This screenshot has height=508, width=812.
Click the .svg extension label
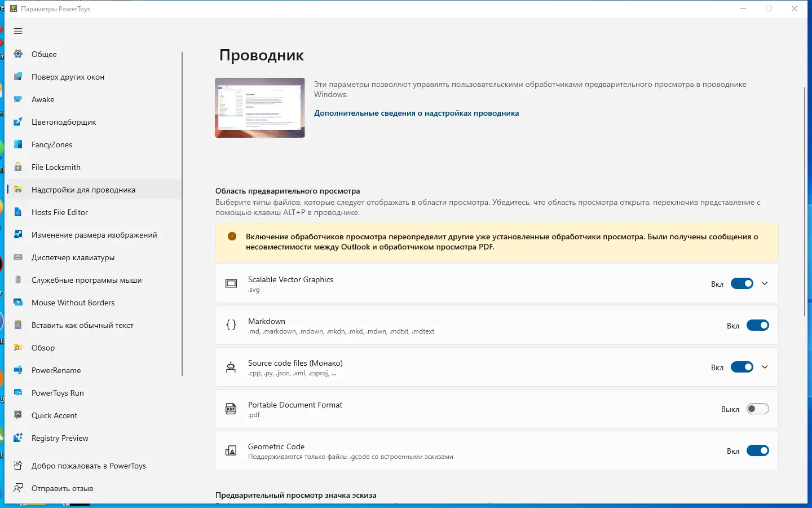[254, 290]
